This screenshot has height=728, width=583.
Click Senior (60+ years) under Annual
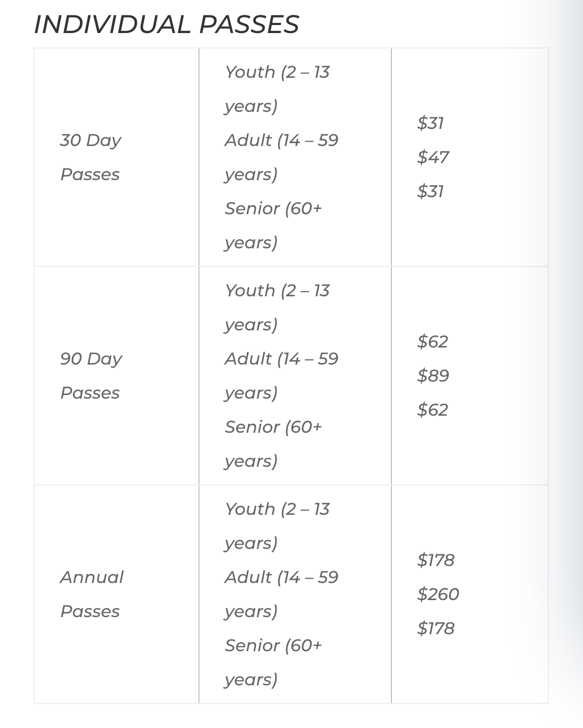273,662
